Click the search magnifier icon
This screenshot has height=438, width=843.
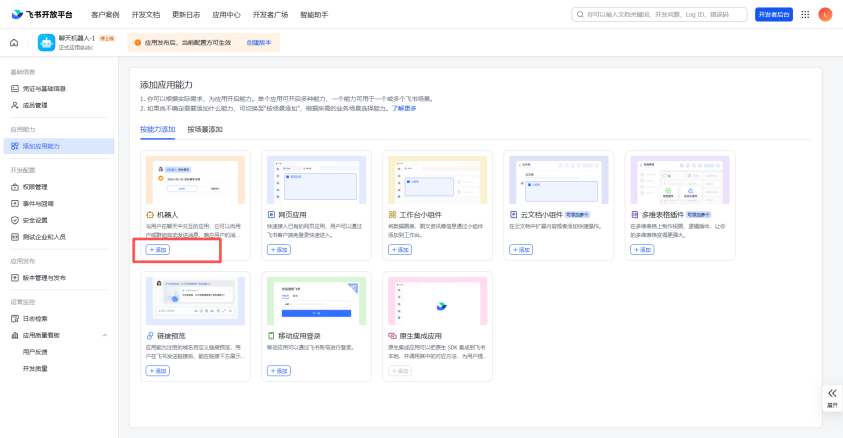[580, 15]
